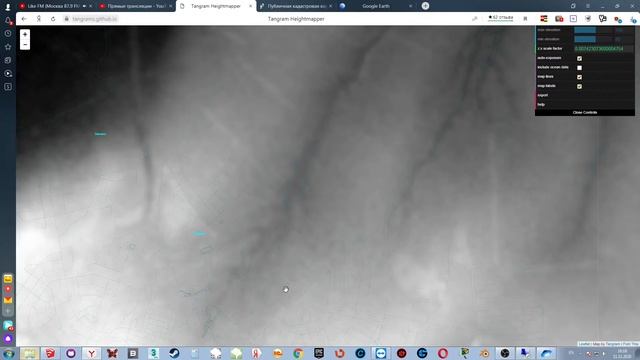Open Blender from the taskbar
Image resolution: width=640 pixels, height=360 pixels.
click(484, 353)
